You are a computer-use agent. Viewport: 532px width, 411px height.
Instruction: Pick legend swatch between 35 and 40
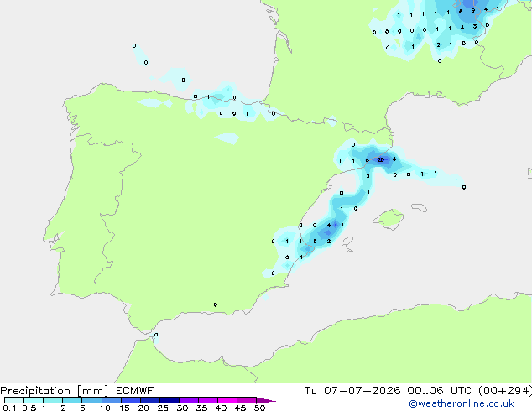207,400
